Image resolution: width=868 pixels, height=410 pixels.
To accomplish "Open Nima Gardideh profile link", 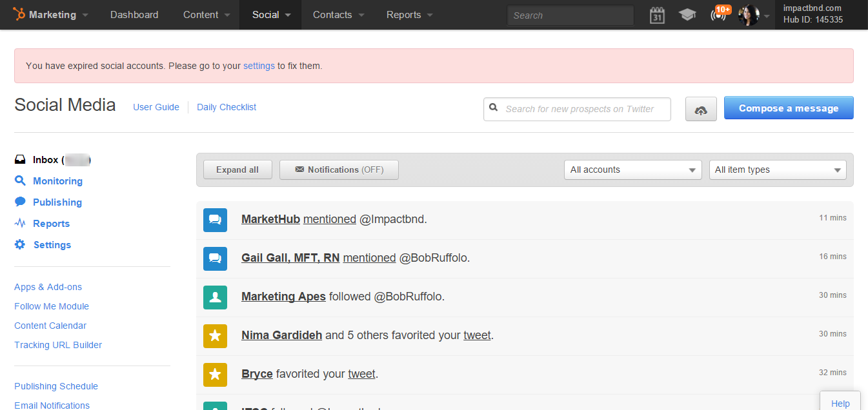I will pos(281,335).
